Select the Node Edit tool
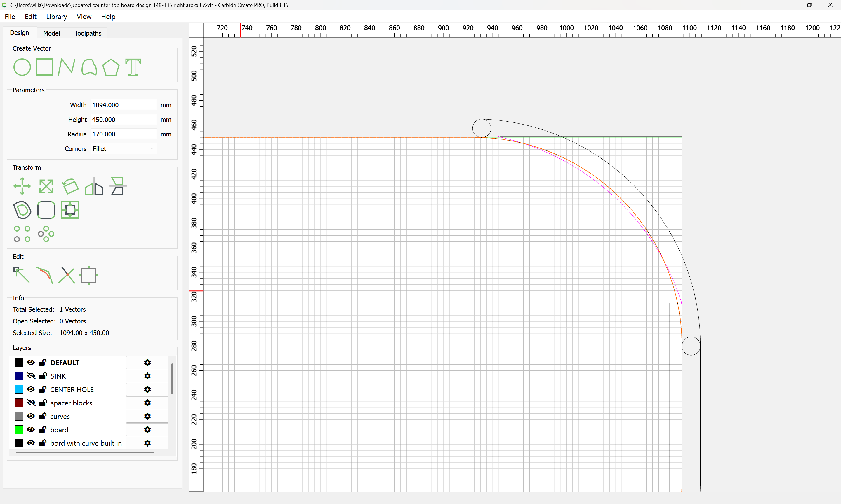Image resolution: width=841 pixels, height=504 pixels. tap(21, 274)
